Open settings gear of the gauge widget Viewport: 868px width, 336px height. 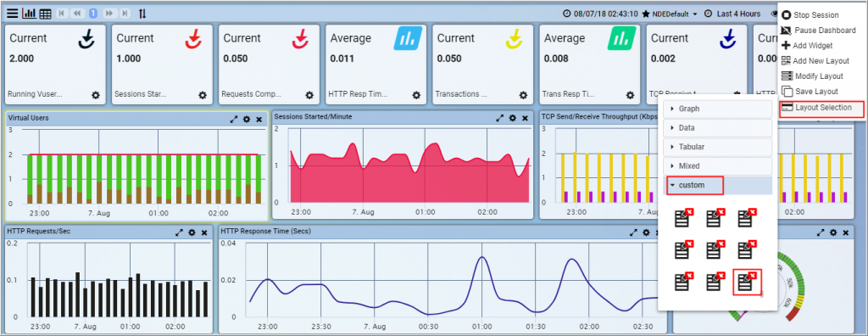point(834,232)
